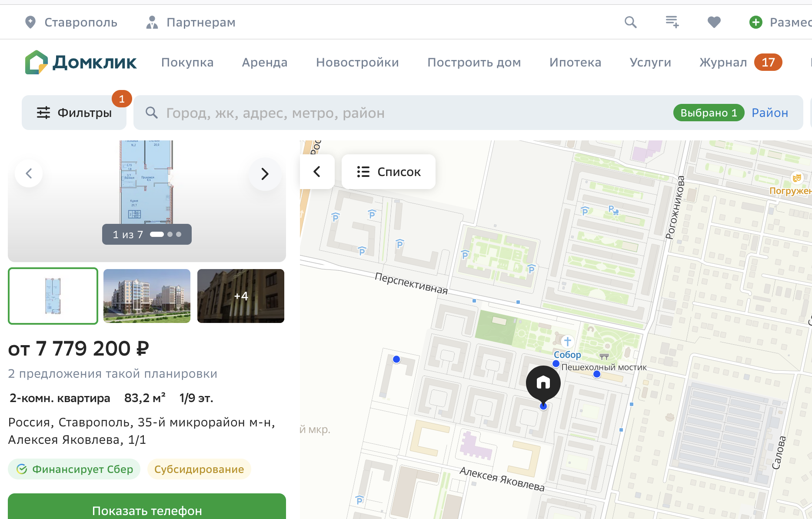Screen dimensions: 812x519
Task: Click the orange 17 badge next to Журнал
Action: tap(768, 62)
